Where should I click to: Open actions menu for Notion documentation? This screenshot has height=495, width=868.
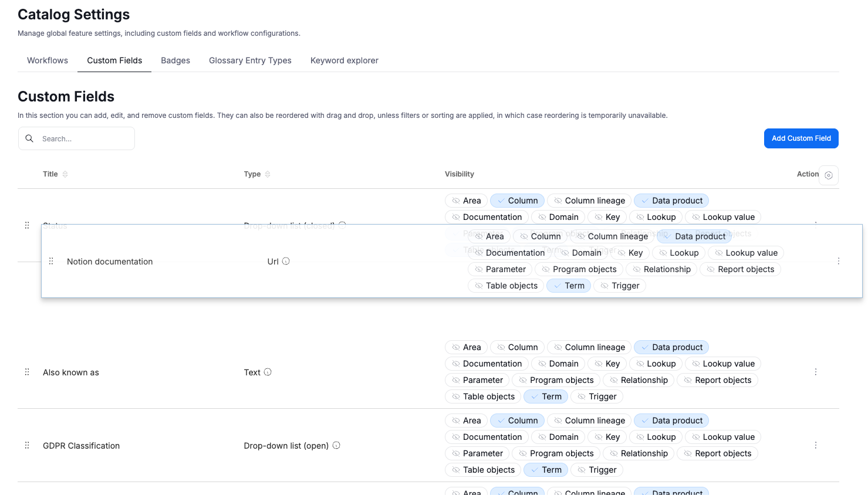pyautogui.click(x=838, y=262)
